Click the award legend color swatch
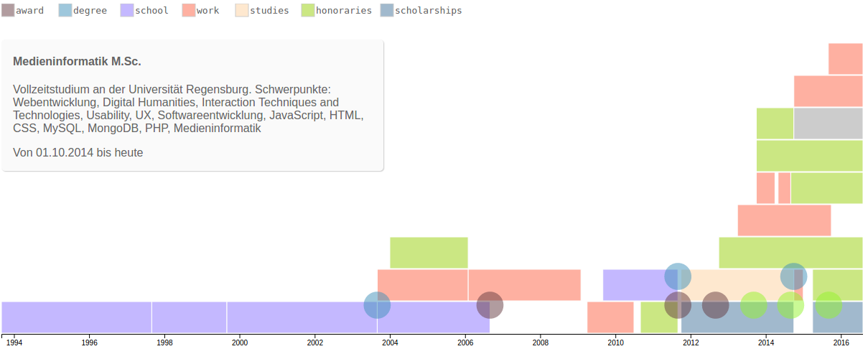This screenshot has width=868, height=354. pos(8,10)
